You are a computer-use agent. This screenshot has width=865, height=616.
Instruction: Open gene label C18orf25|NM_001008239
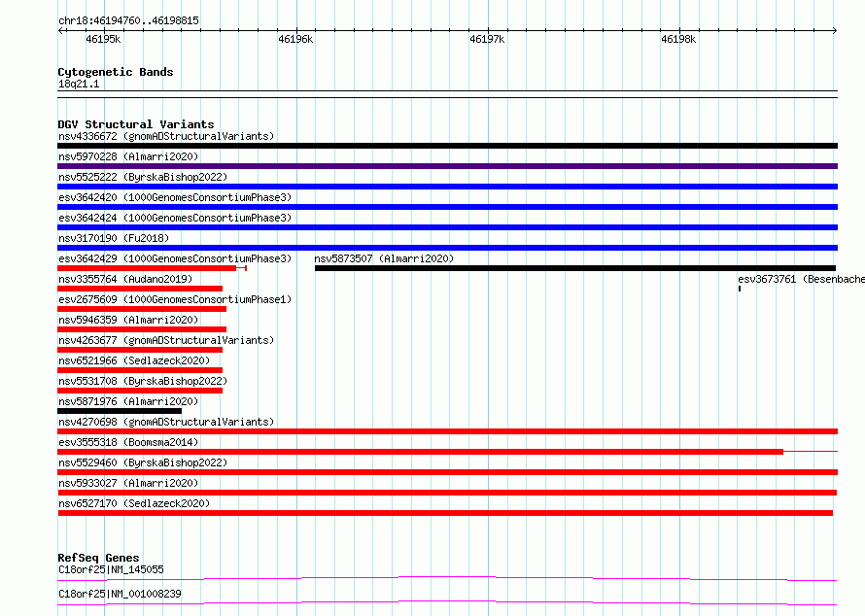[x=120, y=594]
